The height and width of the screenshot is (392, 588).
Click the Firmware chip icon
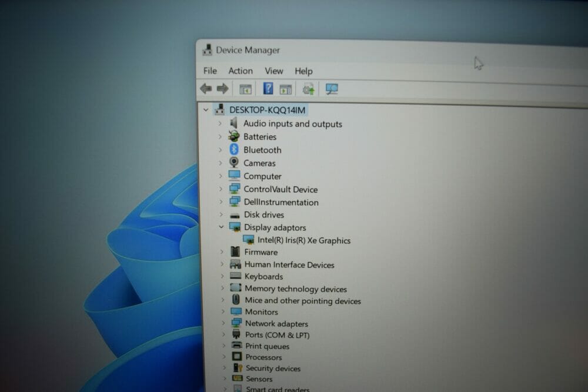pyautogui.click(x=235, y=252)
